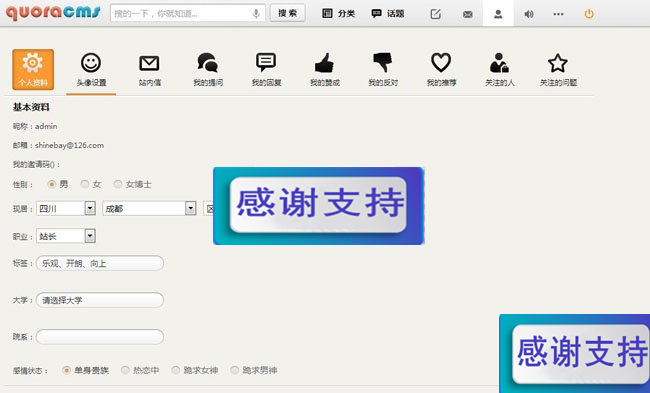The height and width of the screenshot is (393, 650).
Task: Click the nickname text admin
Action: tap(46, 126)
